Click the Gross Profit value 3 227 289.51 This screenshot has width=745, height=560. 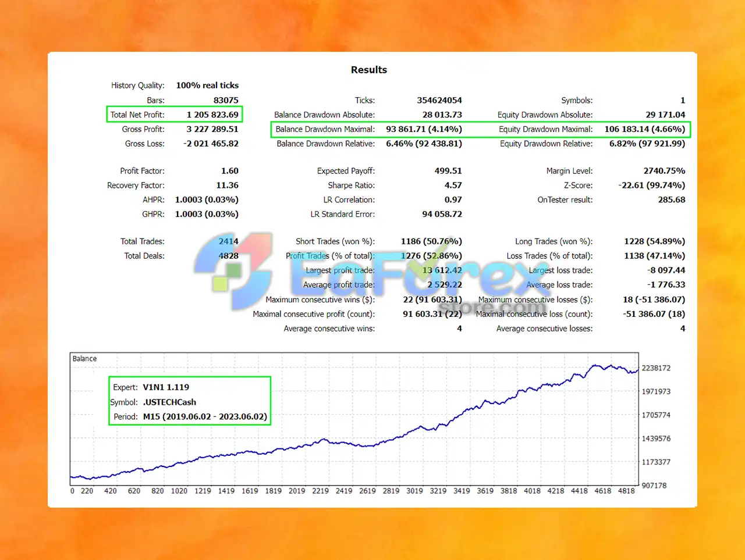(212, 129)
